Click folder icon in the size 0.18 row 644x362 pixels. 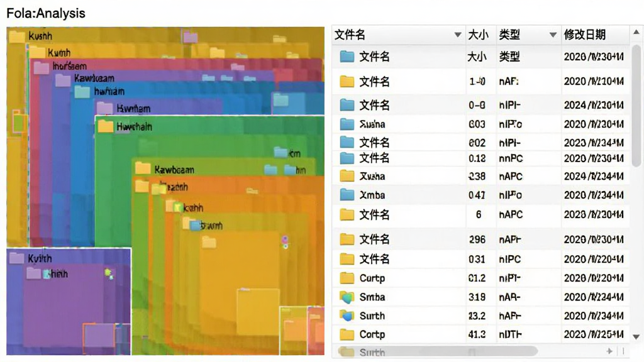[347, 158]
